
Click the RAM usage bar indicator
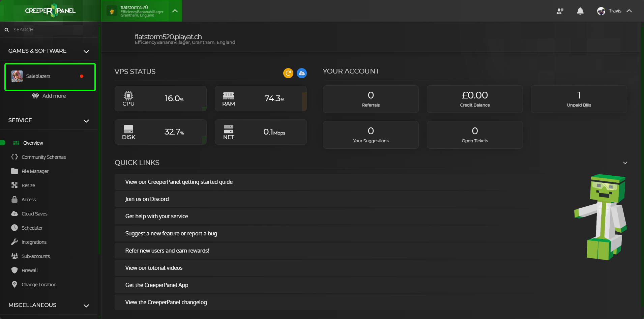point(304,101)
